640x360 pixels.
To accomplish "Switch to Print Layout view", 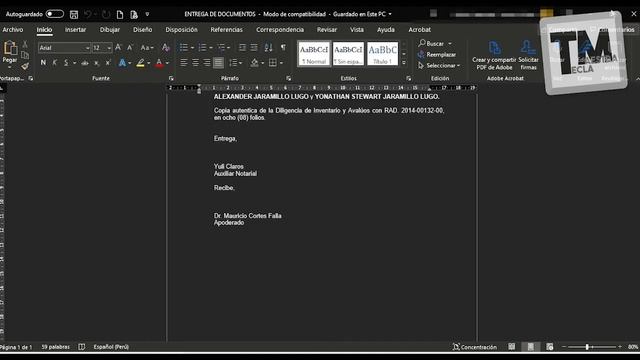I will click(531, 347).
